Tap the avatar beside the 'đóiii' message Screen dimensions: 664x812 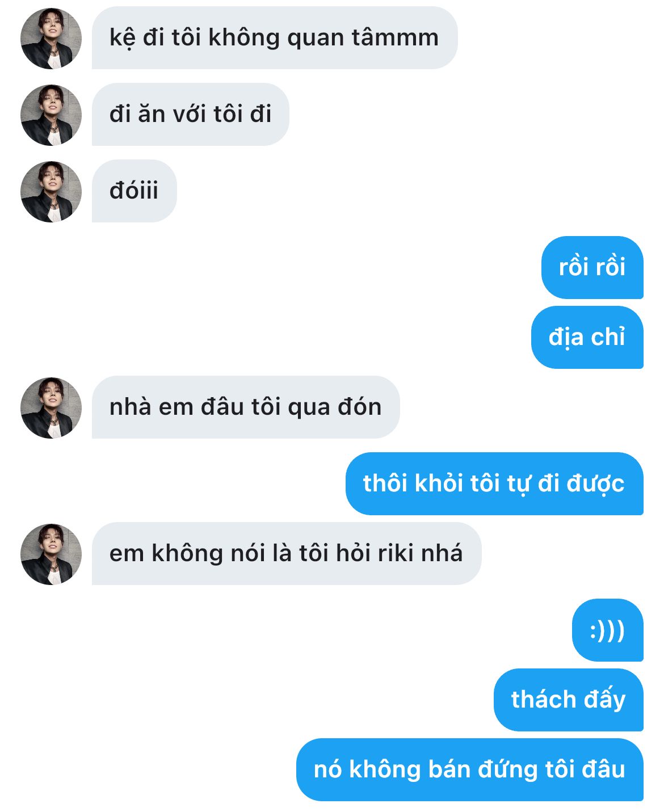tap(51, 191)
